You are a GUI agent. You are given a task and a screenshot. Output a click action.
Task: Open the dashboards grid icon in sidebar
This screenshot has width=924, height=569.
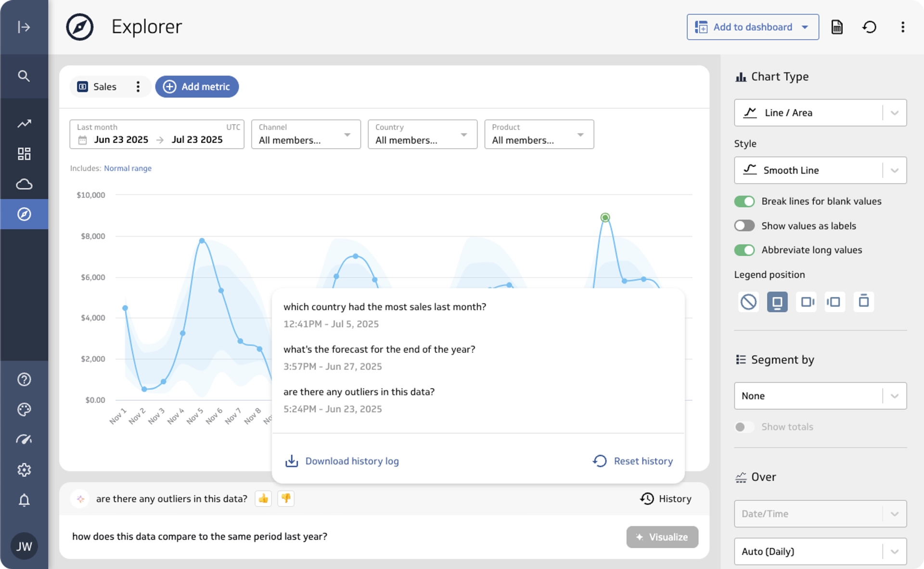pyautogui.click(x=24, y=154)
